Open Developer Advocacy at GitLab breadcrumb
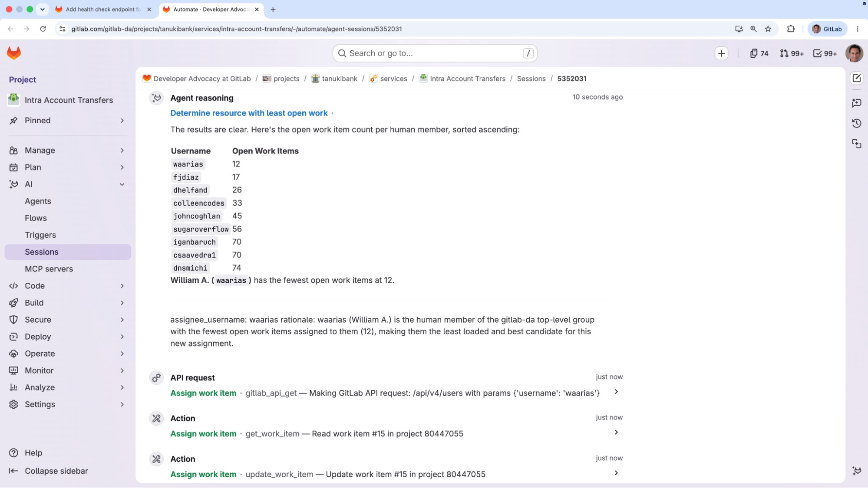Screen dimensions: 868x488 pos(202,79)
